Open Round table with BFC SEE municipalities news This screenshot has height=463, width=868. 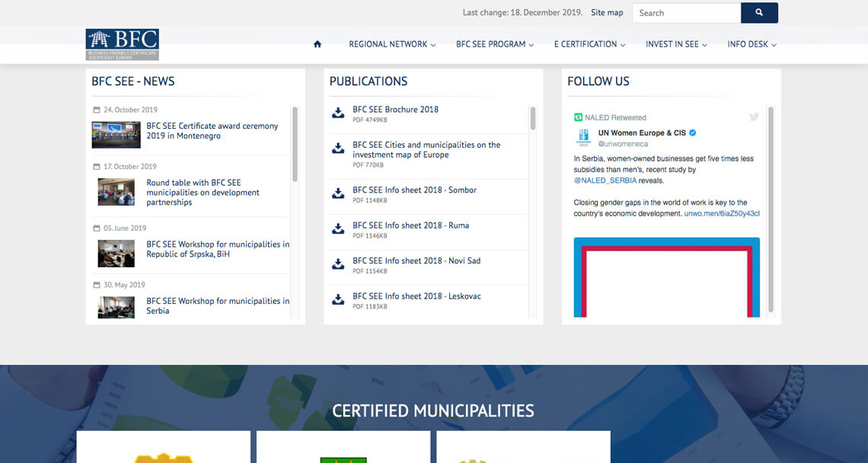(203, 192)
